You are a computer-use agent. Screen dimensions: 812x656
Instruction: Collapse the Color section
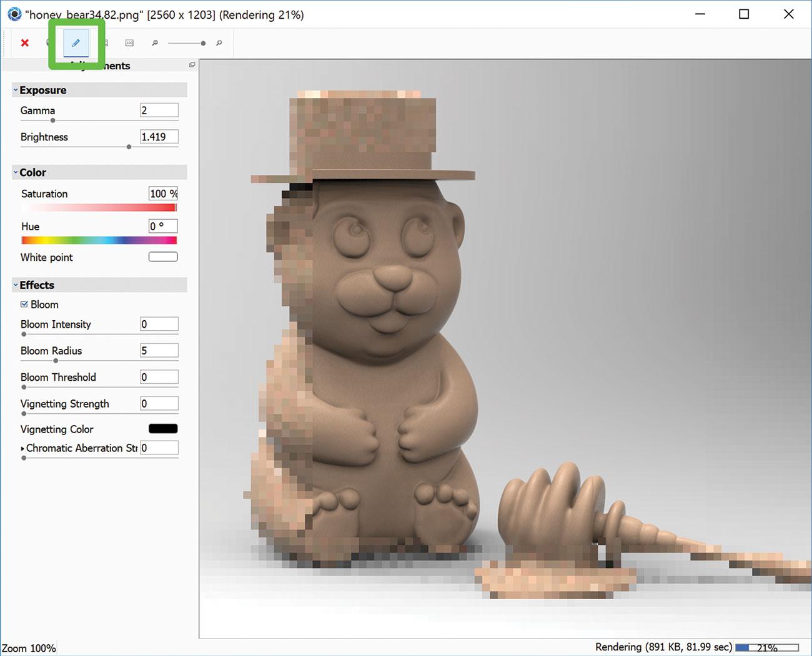[x=16, y=172]
